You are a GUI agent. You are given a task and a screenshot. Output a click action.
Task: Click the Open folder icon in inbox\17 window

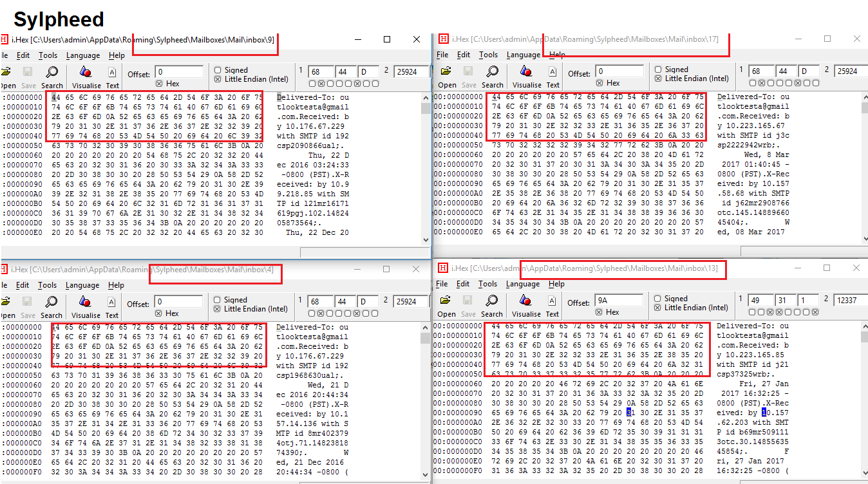coord(446,71)
